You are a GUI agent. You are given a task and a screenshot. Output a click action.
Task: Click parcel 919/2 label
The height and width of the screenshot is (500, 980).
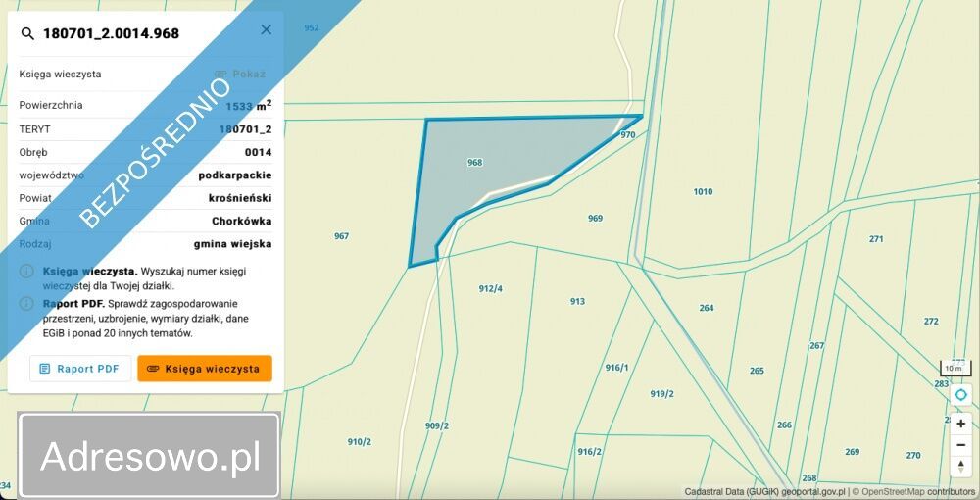click(x=661, y=394)
